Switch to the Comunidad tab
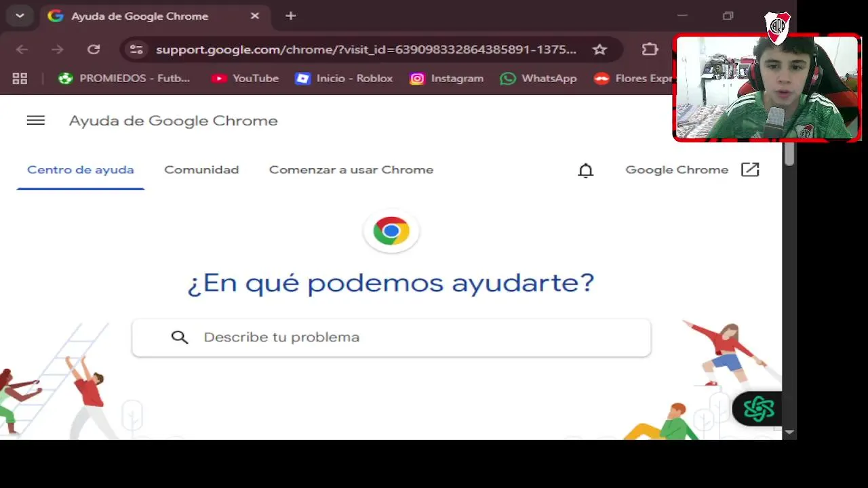Image resolution: width=868 pixels, height=488 pixels. pos(201,170)
